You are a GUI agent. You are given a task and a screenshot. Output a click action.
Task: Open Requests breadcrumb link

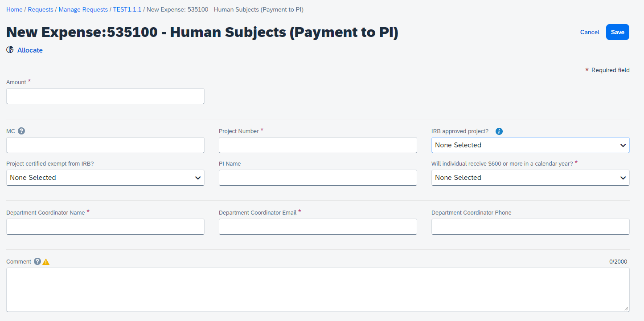(41, 9)
